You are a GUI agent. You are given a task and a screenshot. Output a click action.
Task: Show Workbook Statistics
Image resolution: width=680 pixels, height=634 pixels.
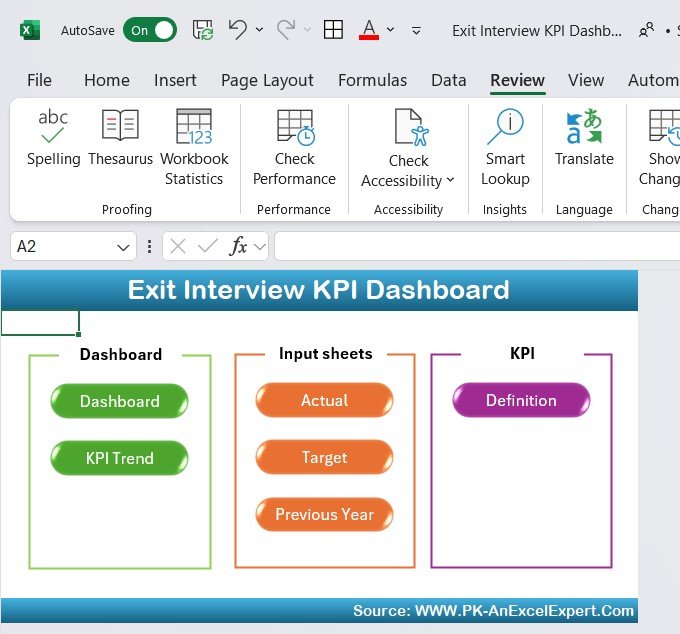click(x=194, y=148)
